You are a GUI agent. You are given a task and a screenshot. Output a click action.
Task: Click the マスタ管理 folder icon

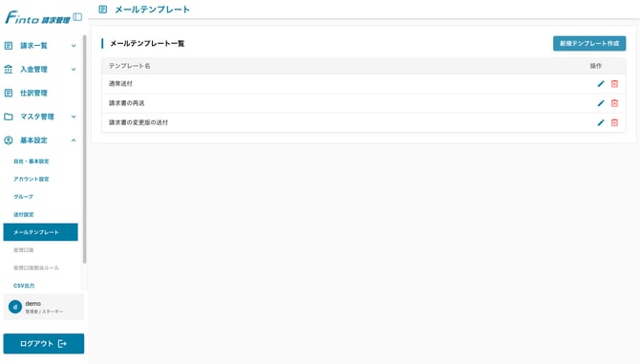pyautogui.click(x=9, y=117)
